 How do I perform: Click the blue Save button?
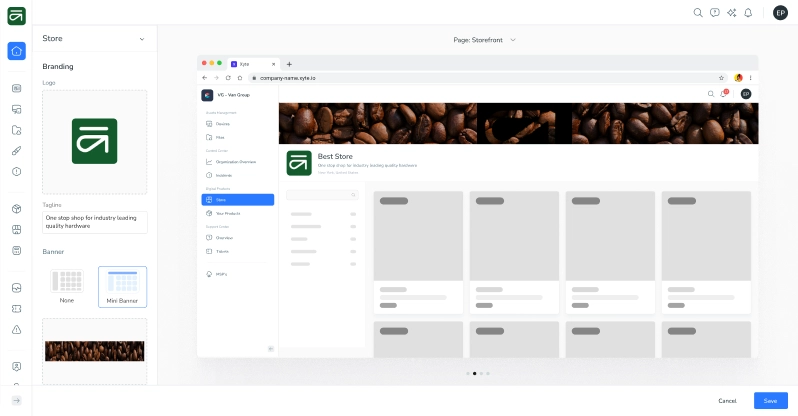click(x=771, y=401)
